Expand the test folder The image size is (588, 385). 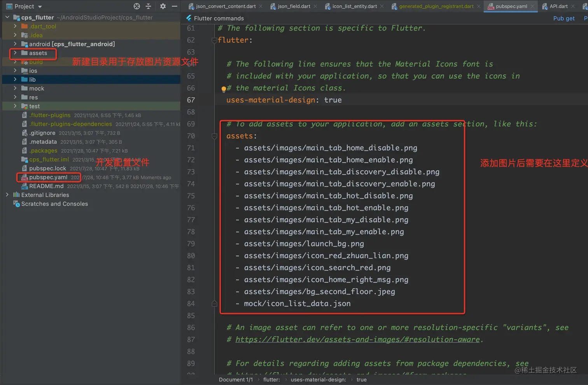[x=15, y=106]
